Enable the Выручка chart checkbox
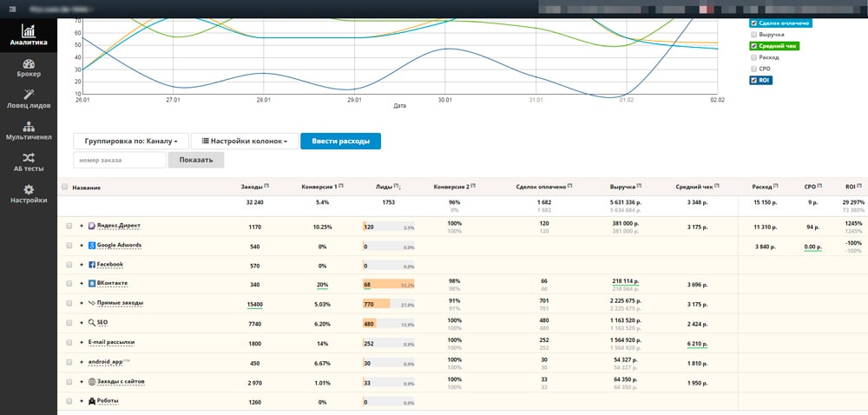Screen dimensions: 868x415 click(x=753, y=35)
